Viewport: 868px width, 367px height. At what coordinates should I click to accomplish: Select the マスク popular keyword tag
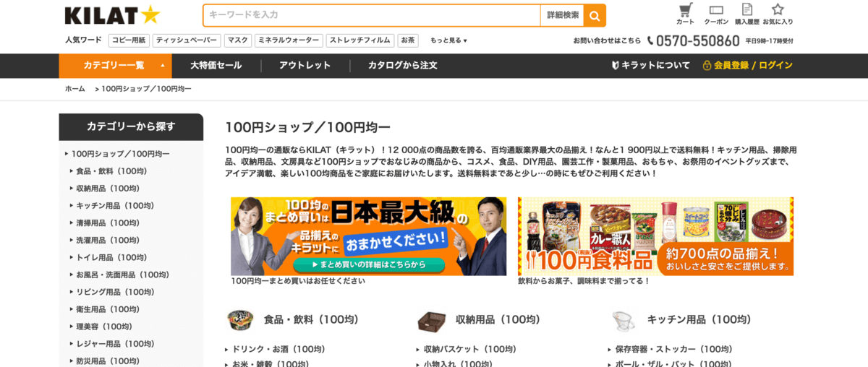tap(238, 40)
